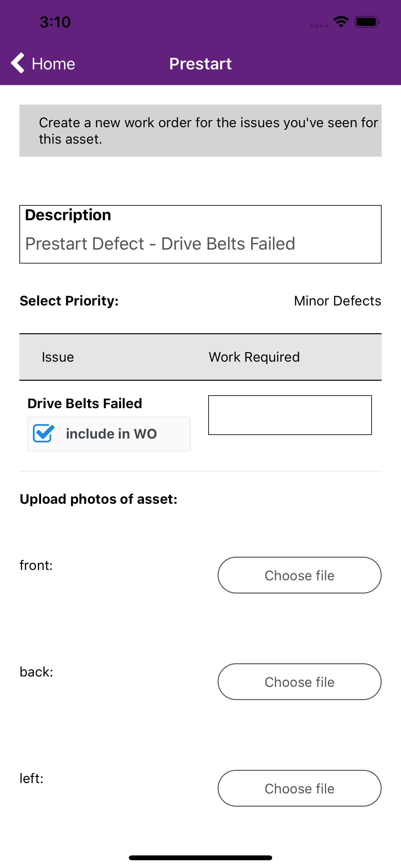Tap the battery indicator icon
The height and width of the screenshot is (868, 401).
pos(367,22)
